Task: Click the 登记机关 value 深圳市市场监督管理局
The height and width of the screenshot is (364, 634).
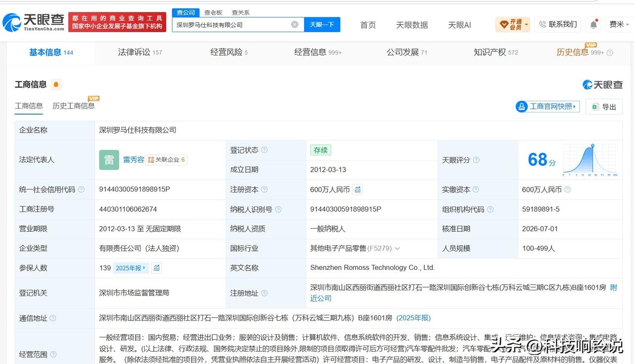Action: (134, 293)
